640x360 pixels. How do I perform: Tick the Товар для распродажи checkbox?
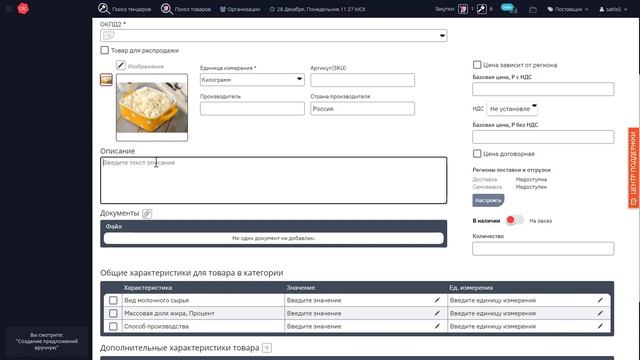(104, 50)
